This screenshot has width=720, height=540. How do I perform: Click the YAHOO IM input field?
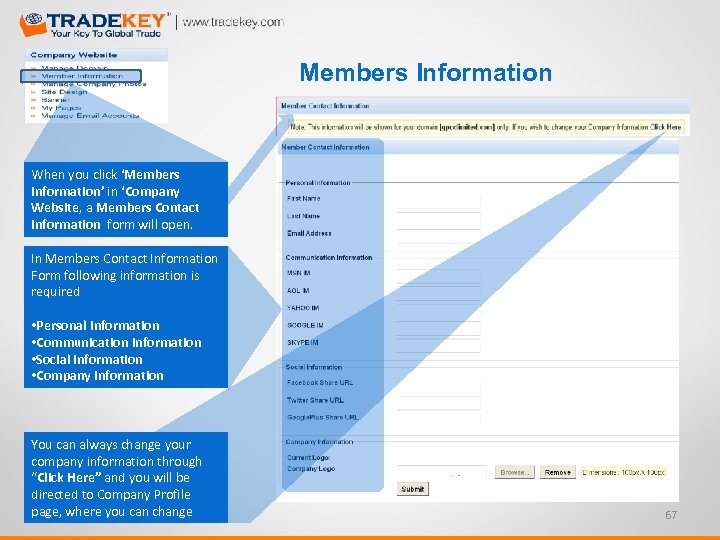click(438, 310)
